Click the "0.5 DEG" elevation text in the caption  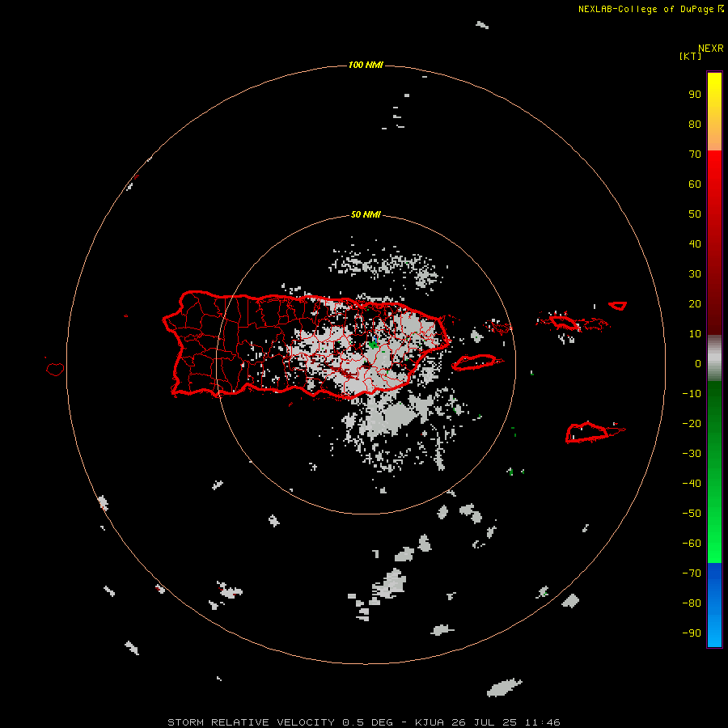pos(368,722)
